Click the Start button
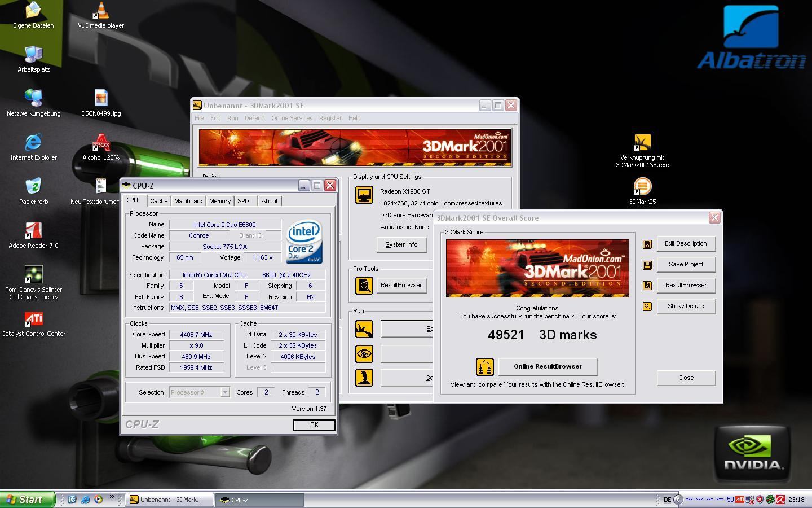 [x=28, y=500]
